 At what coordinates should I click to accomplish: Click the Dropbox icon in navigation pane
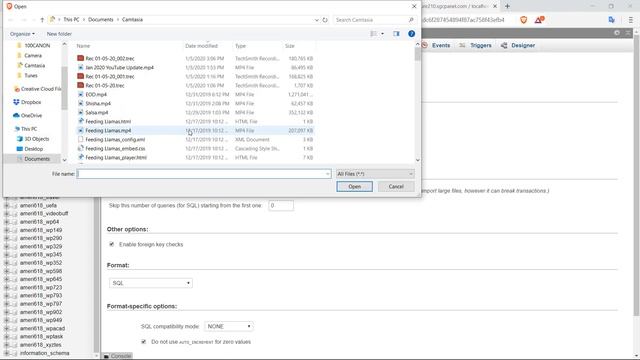16,102
